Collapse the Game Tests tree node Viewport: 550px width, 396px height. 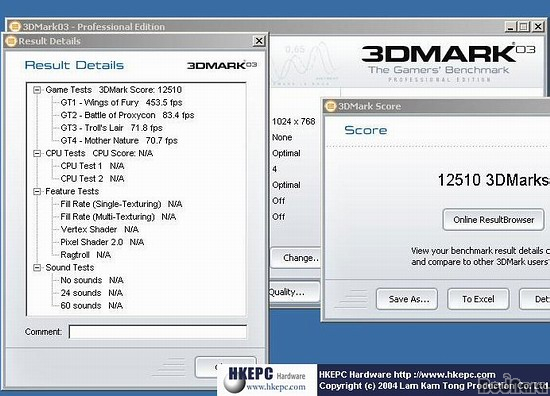[37, 90]
